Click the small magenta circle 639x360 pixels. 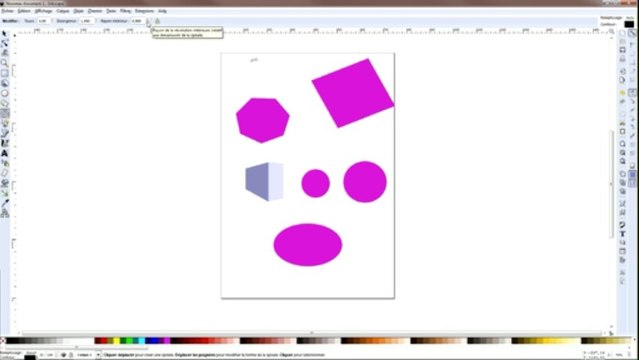[315, 183]
